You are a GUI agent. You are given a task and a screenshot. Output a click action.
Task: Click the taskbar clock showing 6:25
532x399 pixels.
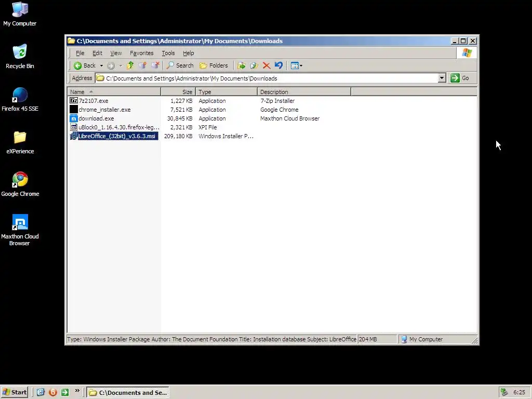519,393
